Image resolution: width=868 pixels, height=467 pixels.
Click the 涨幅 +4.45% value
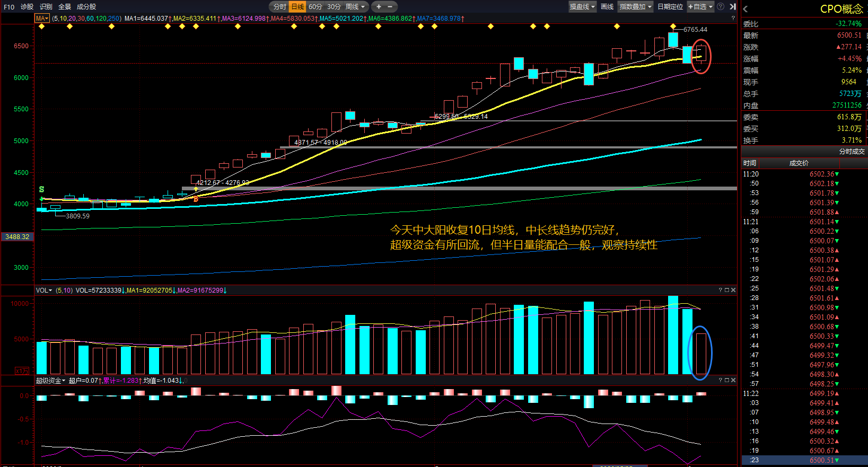pos(849,59)
